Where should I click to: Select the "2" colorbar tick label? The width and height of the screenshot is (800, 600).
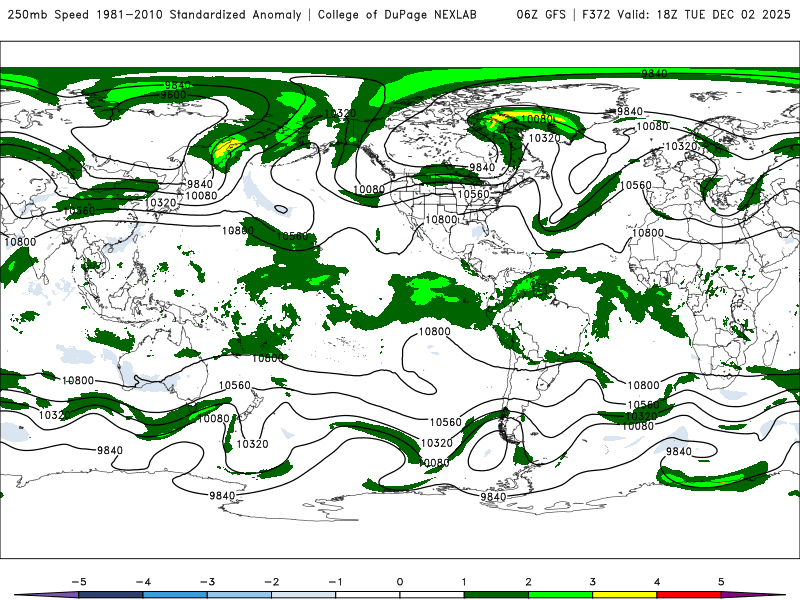click(x=528, y=582)
